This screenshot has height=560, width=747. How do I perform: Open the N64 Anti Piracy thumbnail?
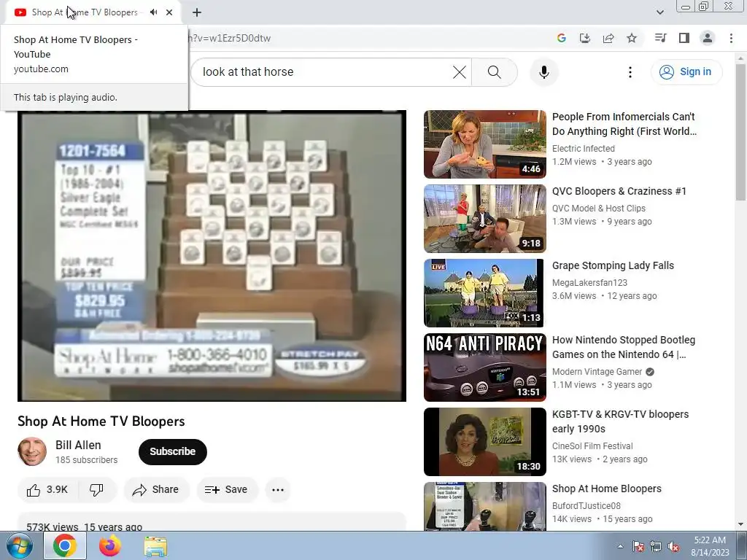(485, 367)
